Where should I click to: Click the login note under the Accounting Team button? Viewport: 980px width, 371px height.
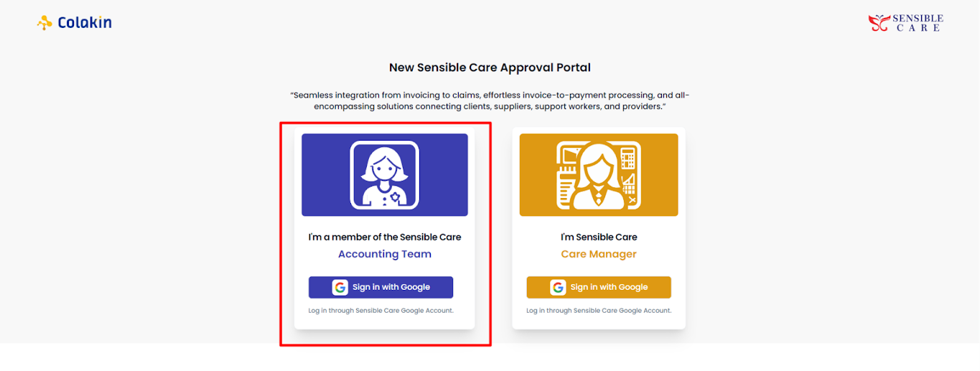[381, 311]
